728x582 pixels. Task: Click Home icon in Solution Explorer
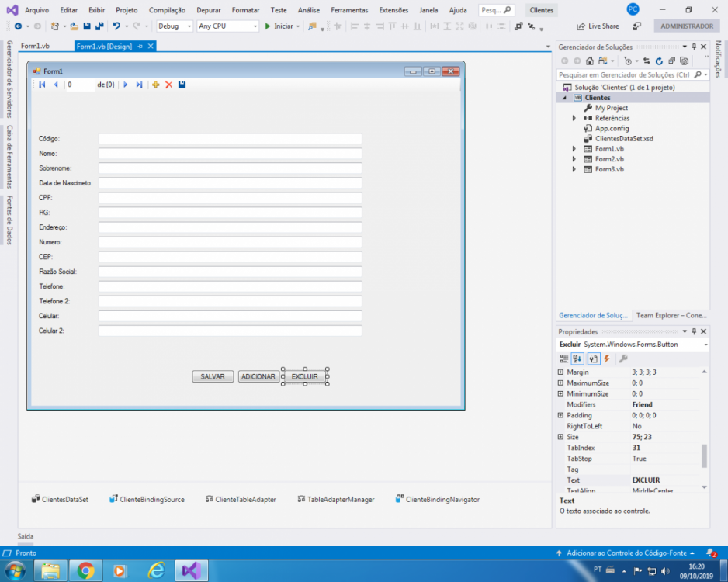click(589, 61)
